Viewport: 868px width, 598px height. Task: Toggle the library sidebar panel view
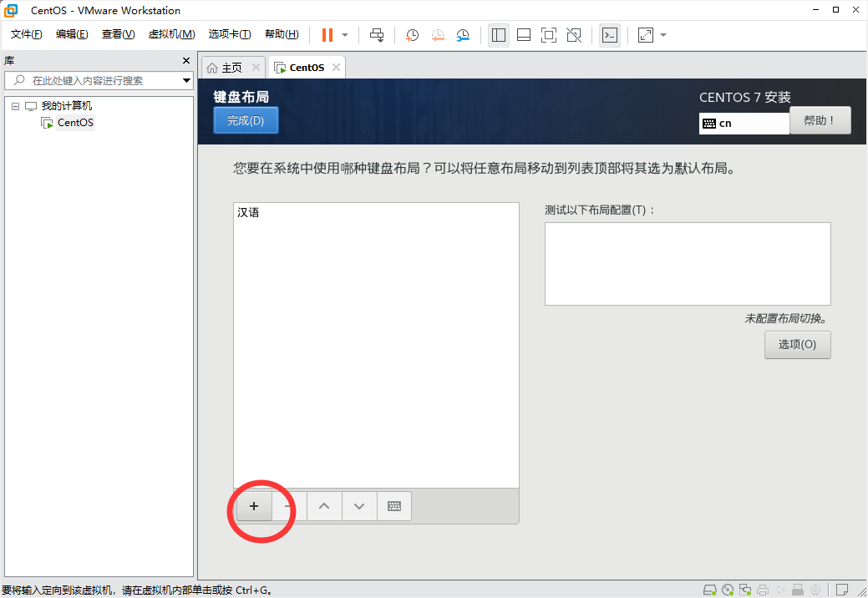[498, 35]
